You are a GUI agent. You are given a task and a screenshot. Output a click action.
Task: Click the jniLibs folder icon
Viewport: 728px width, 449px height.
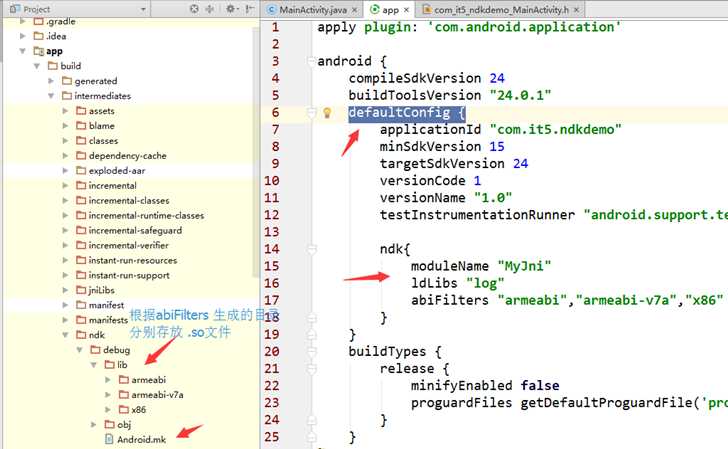(81, 290)
